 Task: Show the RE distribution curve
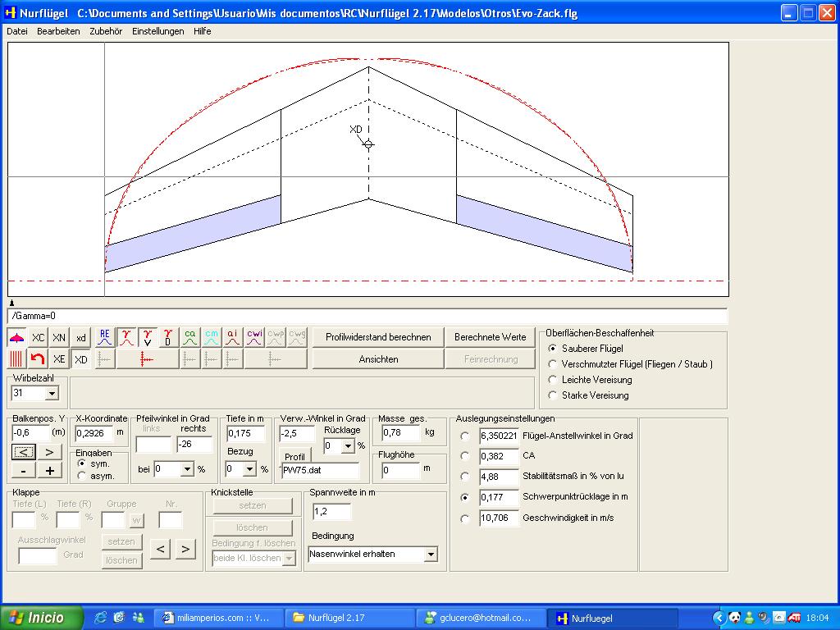click(x=104, y=338)
